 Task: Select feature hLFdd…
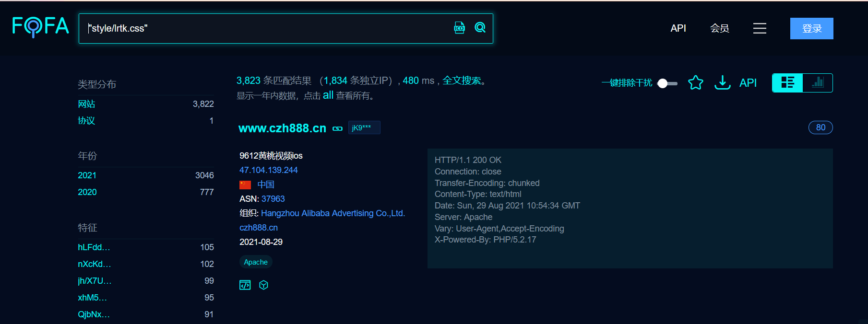point(94,247)
